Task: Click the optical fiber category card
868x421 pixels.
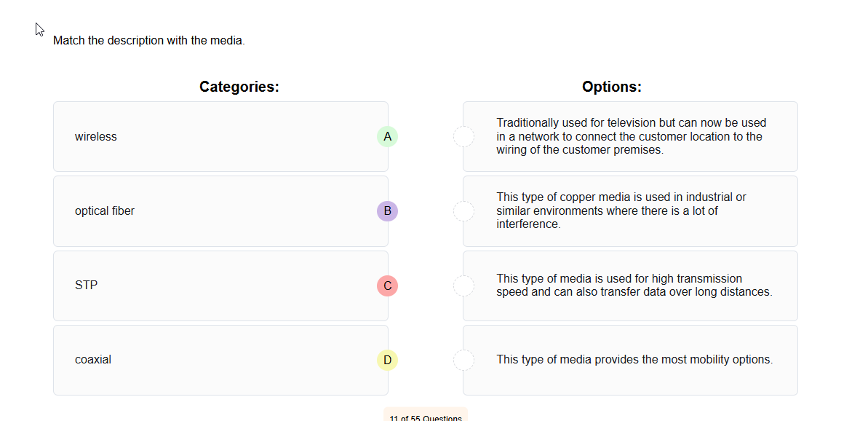Action: [218, 211]
